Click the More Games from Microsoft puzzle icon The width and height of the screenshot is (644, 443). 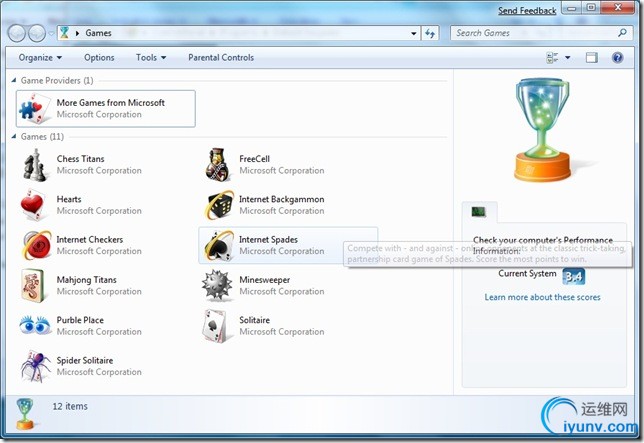click(35, 108)
